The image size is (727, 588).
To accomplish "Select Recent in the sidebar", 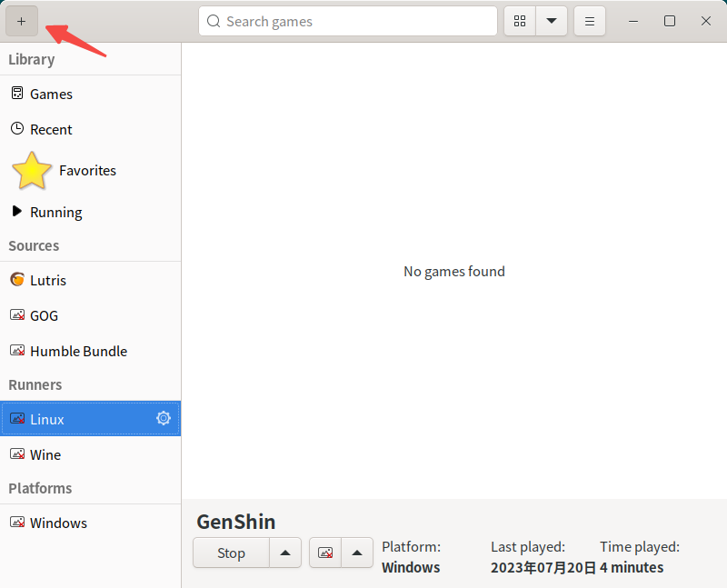I will pyautogui.click(x=90, y=129).
